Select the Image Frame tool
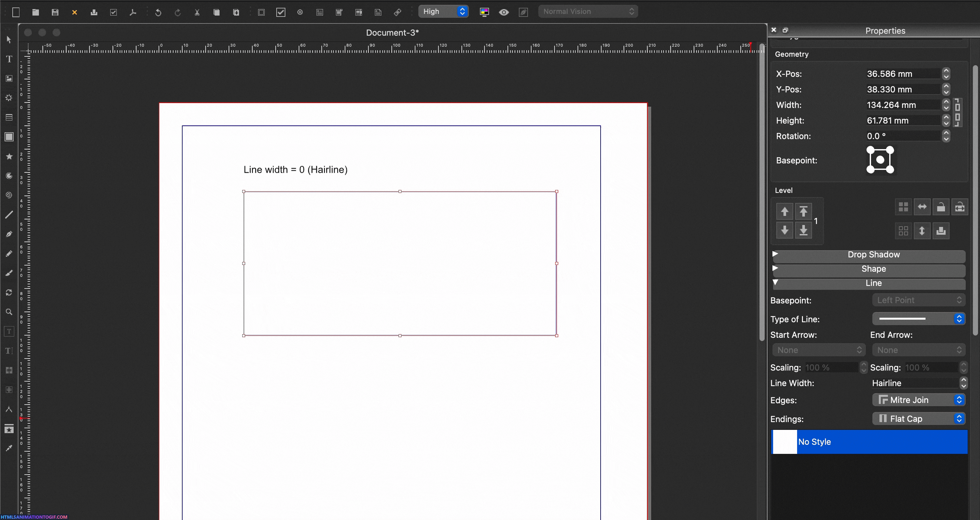 pyautogui.click(x=9, y=78)
